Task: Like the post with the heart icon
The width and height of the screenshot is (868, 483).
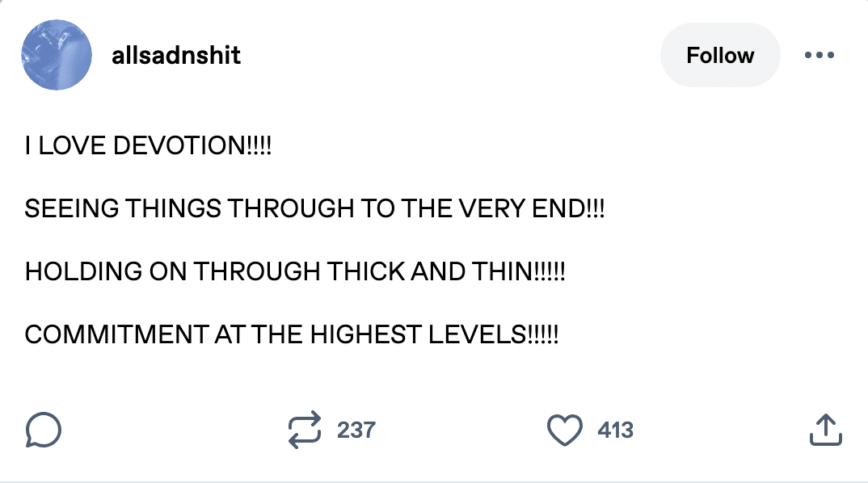Action: pyautogui.click(x=566, y=430)
